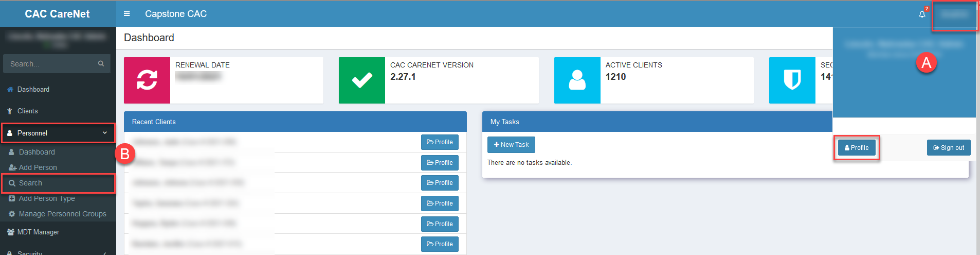Click the Active Clients count 1210
The image size is (980, 255).
616,77
